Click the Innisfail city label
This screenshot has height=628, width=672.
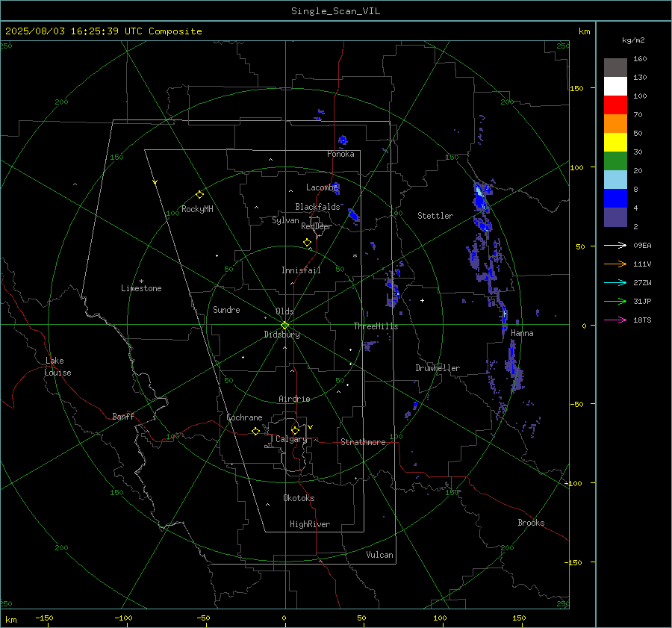301,270
